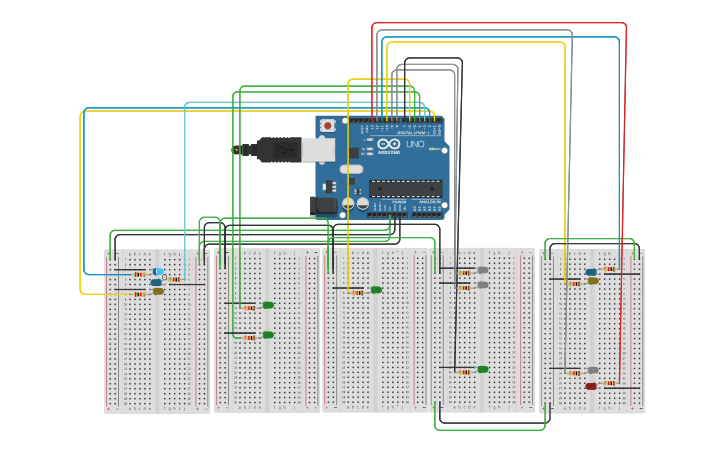Select the topmost gray LED on the fourth breadboard

[x=483, y=270]
